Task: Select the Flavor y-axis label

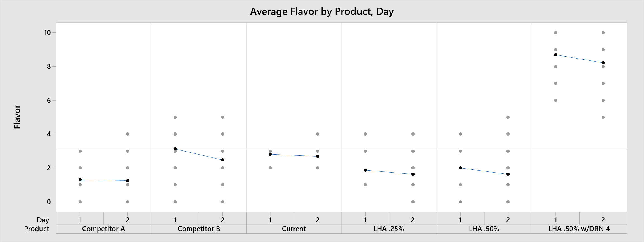Action: [x=17, y=117]
